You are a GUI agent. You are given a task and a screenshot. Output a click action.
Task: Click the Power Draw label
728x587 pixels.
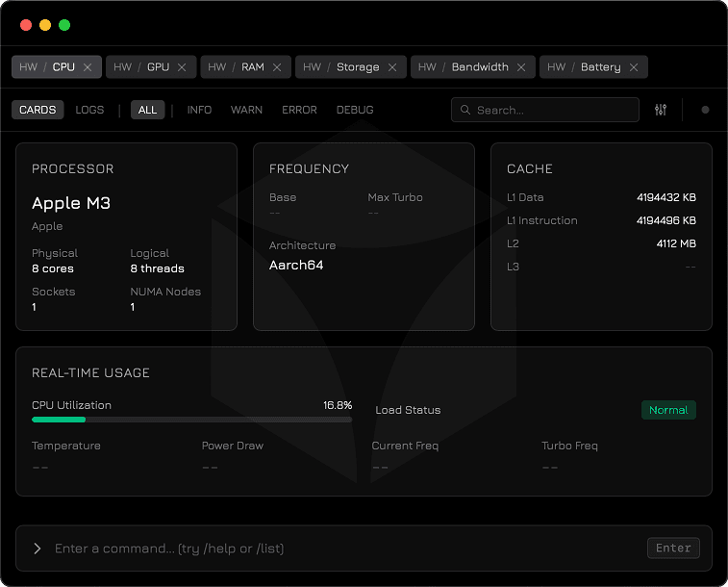tap(233, 446)
